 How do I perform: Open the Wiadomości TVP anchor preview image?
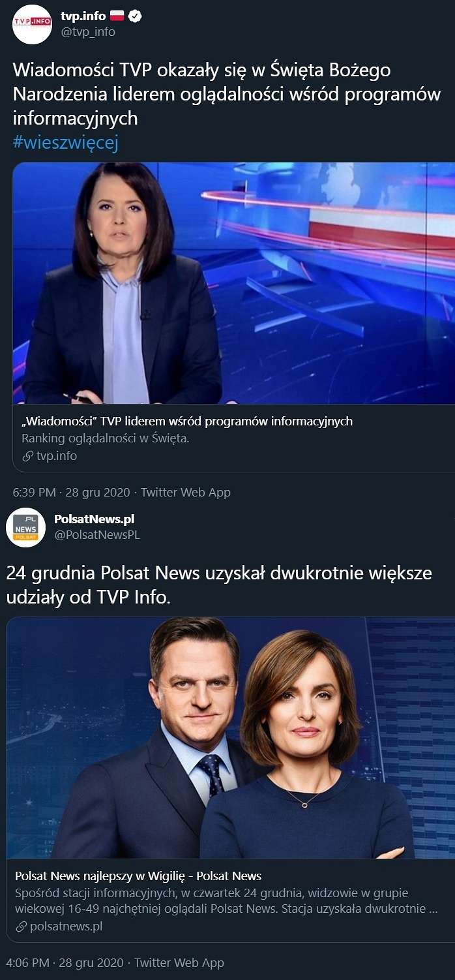[x=234, y=283]
